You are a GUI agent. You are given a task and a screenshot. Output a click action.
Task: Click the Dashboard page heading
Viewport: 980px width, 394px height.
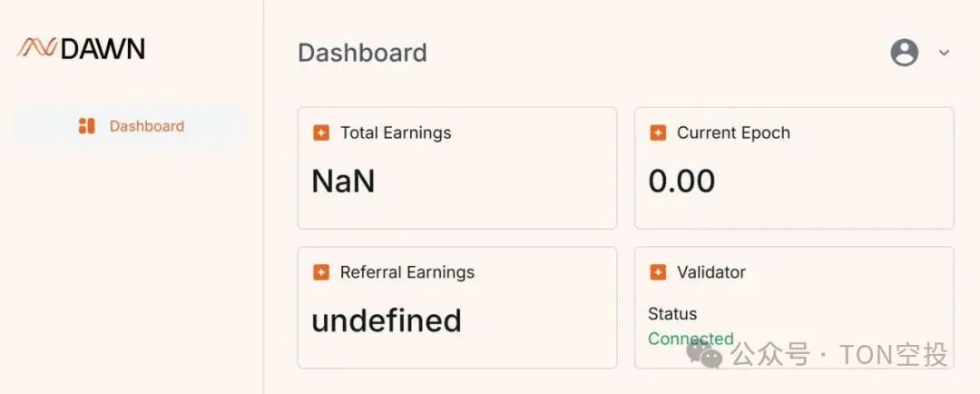pos(362,53)
